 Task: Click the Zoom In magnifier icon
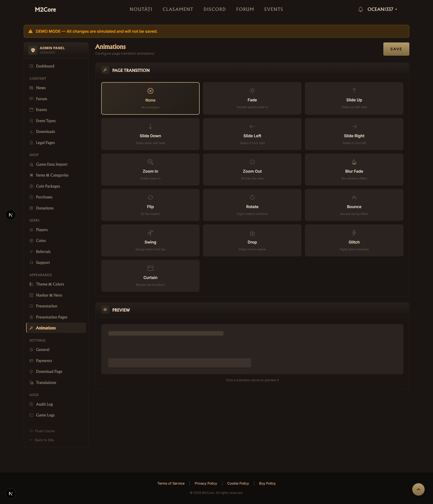pos(150,162)
